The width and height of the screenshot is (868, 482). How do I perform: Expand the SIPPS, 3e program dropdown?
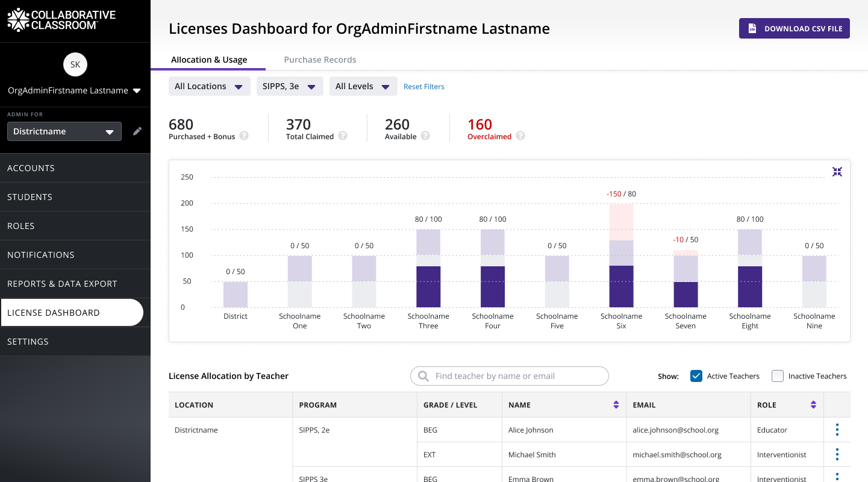coord(290,86)
